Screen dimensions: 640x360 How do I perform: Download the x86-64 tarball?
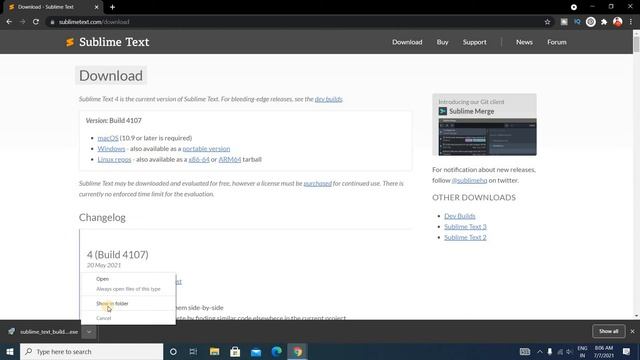199,159
